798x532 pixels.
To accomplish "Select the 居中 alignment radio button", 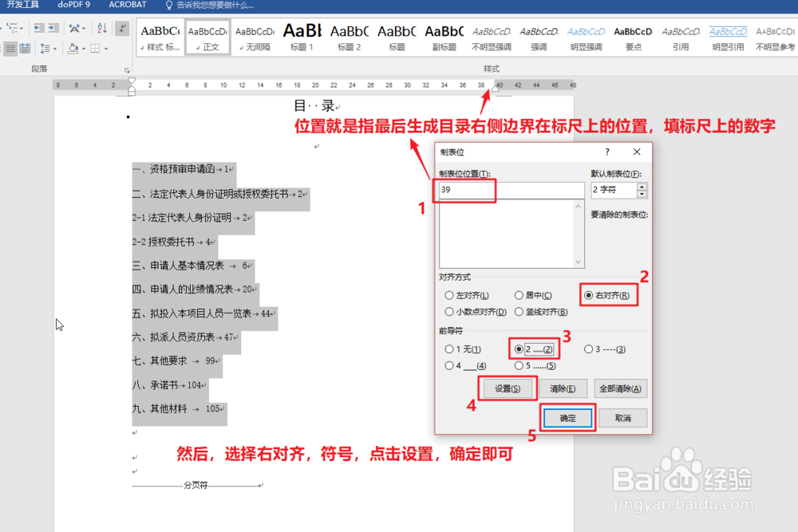I will click(x=518, y=294).
